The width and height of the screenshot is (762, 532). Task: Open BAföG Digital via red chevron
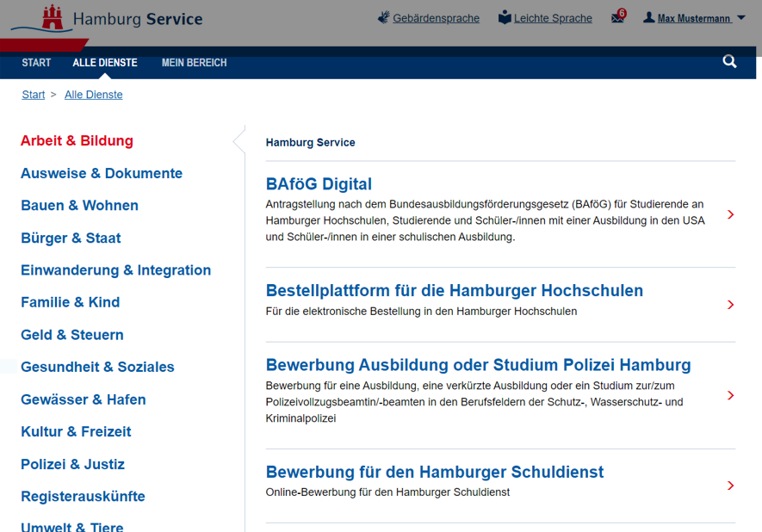[730, 214]
